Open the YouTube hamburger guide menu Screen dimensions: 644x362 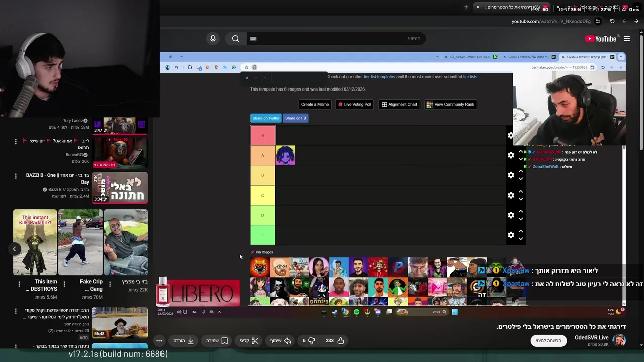(x=627, y=39)
